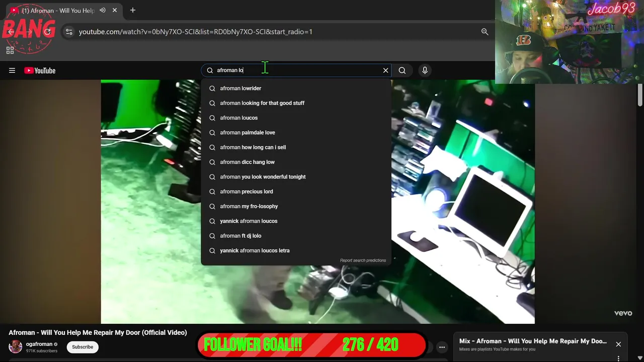Image resolution: width=644 pixels, height=362 pixels.
Task: Open the ogafroman channel name link
Action: coord(39,344)
